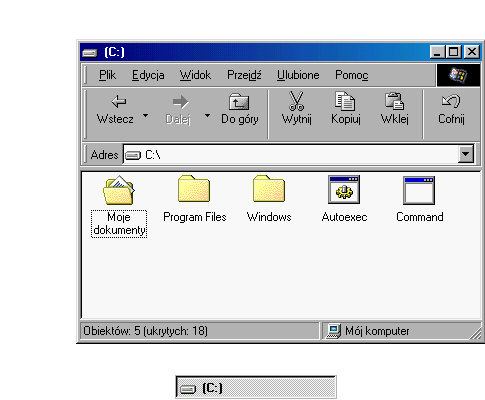485x400 pixels.
Task: Click inside the Adres path field
Action: point(291,154)
